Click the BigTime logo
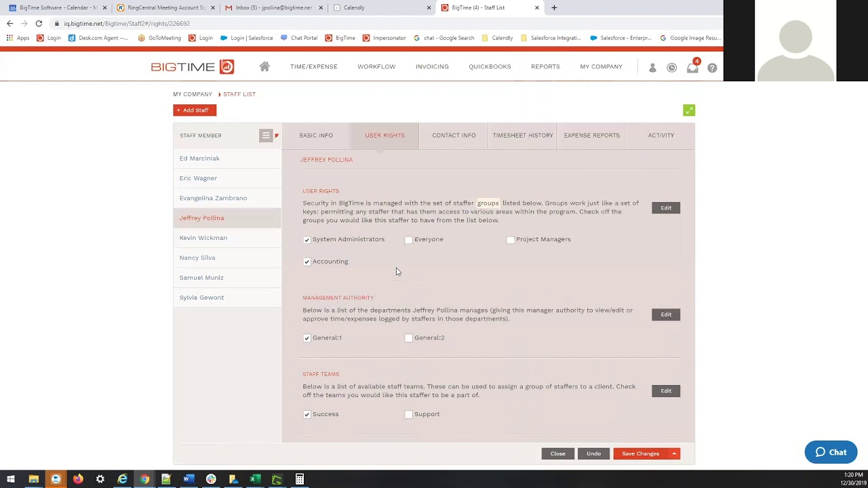The height and width of the screenshot is (488, 868). (x=193, y=66)
